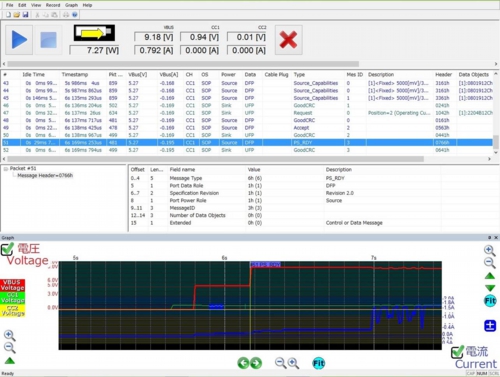Open the blue Help toolbar icon
The image size is (500, 377).
pos(75,15)
